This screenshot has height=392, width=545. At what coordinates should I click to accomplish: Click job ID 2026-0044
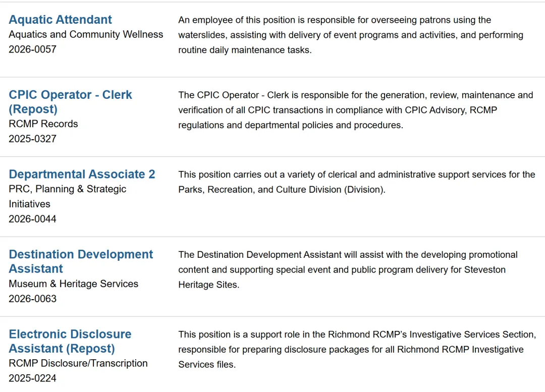tap(32, 218)
